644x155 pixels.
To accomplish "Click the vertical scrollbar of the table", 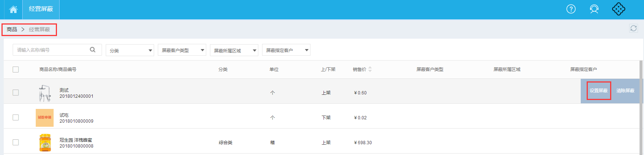I will pyautogui.click(x=641, y=107).
